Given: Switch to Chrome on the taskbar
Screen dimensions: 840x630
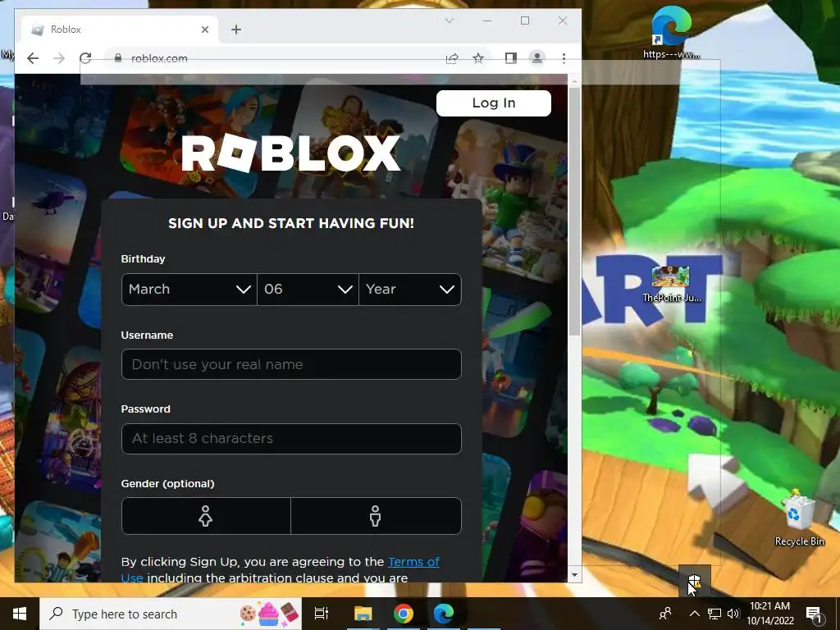Looking at the screenshot, I should point(404,614).
